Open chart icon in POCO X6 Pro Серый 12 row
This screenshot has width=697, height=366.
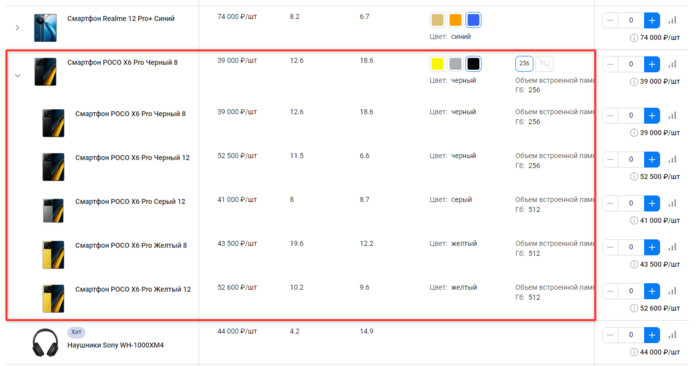coord(673,203)
